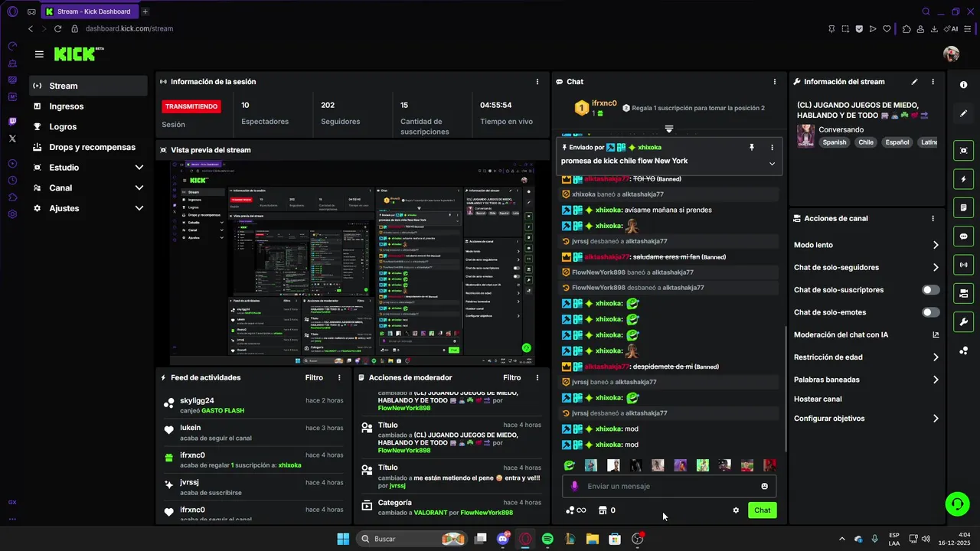Open chat settings gear icon
980x551 pixels.
[736, 510]
